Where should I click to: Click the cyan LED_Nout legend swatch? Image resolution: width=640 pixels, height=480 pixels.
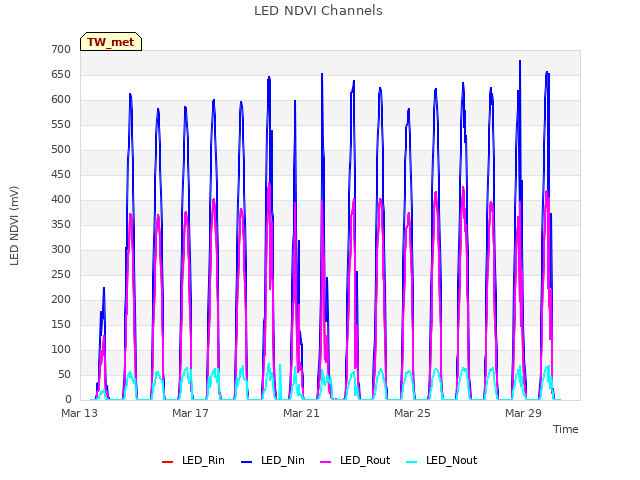(412, 462)
